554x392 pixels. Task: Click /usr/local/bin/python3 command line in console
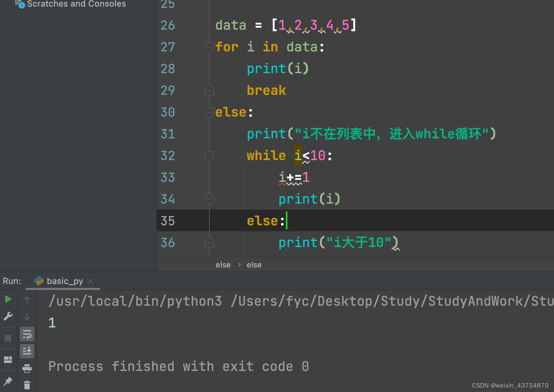point(301,301)
